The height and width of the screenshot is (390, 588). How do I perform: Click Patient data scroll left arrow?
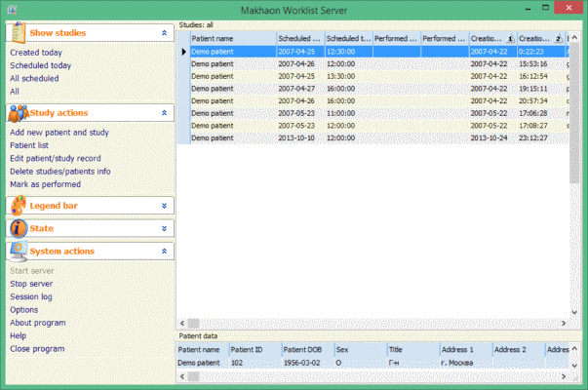point(182,376)
